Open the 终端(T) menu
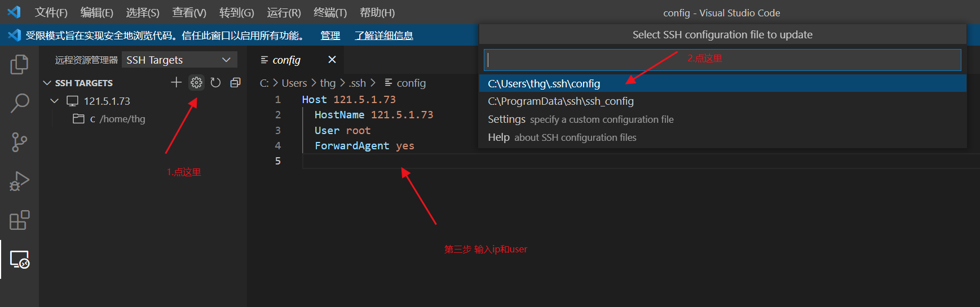 [x=330, y=12]
